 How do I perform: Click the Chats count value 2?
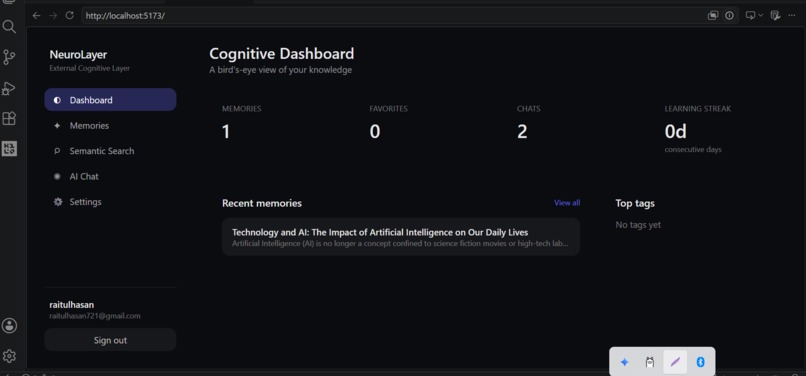coord(522,132)
